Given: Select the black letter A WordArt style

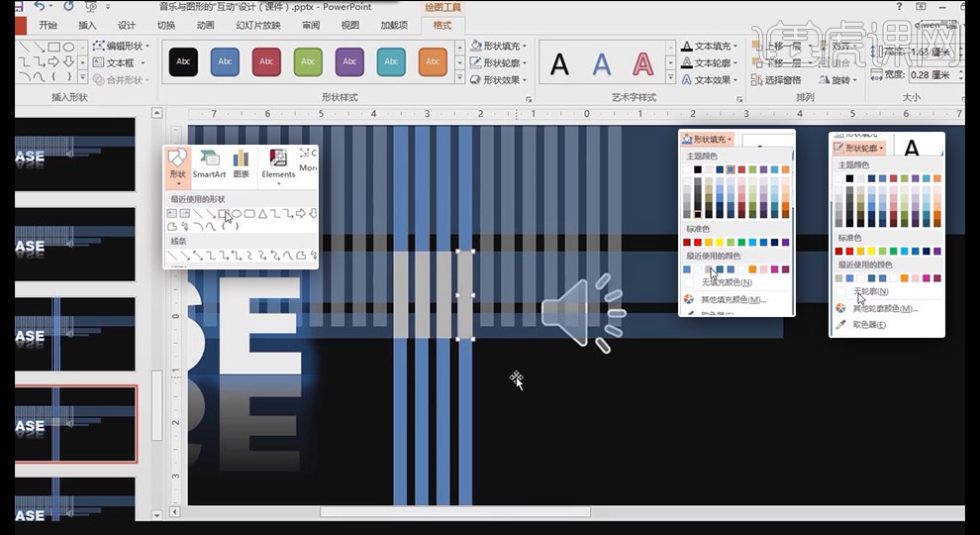Looking at the screenshot, I should coord(560,65).
